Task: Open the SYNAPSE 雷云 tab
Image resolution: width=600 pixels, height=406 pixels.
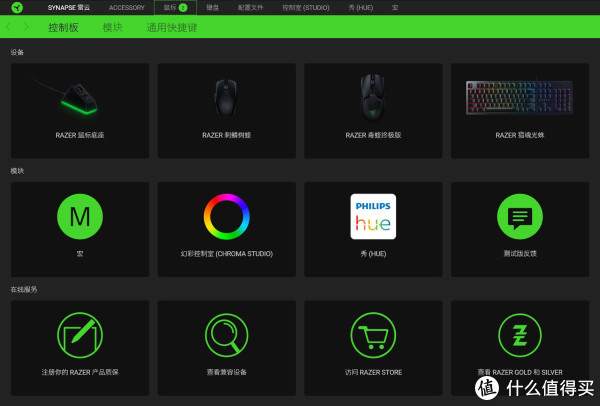Action: 68,8
